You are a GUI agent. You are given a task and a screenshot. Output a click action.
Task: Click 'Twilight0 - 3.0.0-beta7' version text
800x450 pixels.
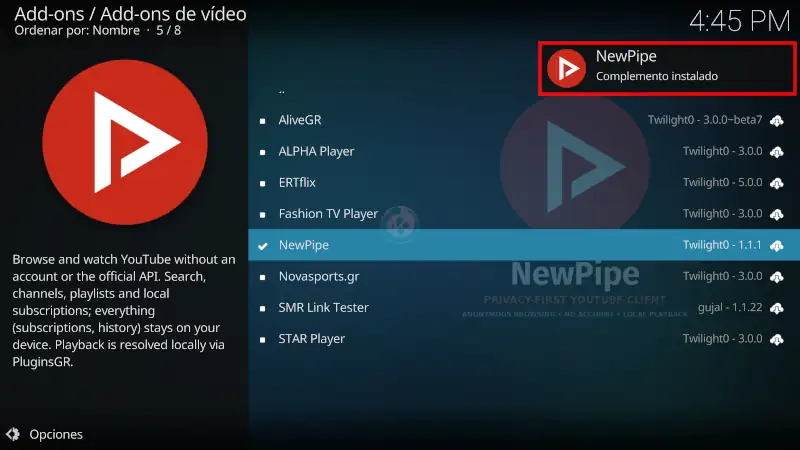pyautogui.click(x=705, y=120)
